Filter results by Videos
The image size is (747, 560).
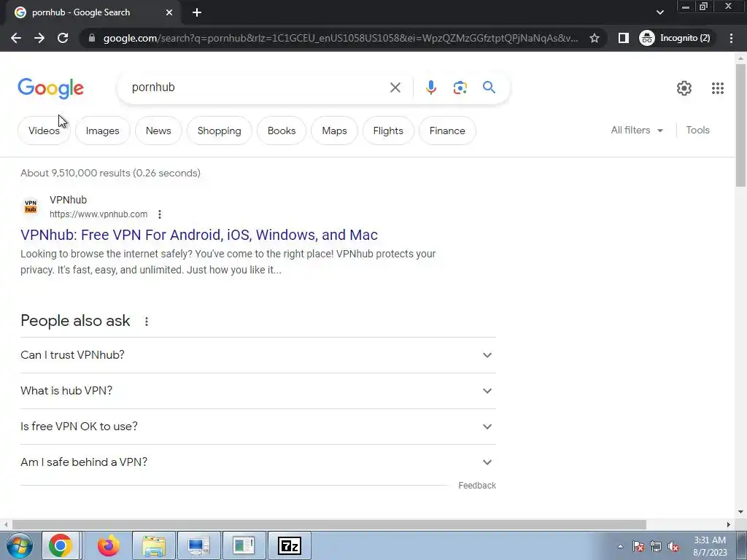pyautogui.click(x=44, y=131)
